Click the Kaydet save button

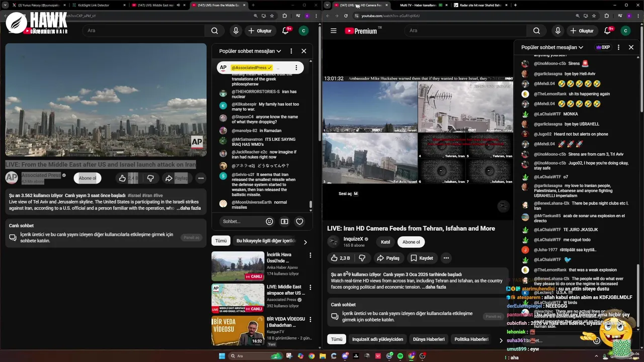click(421, 258)
